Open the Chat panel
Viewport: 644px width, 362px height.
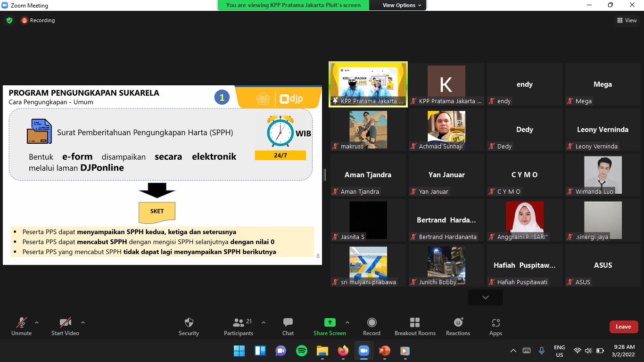pyautogui.click(x=288, y=327)
